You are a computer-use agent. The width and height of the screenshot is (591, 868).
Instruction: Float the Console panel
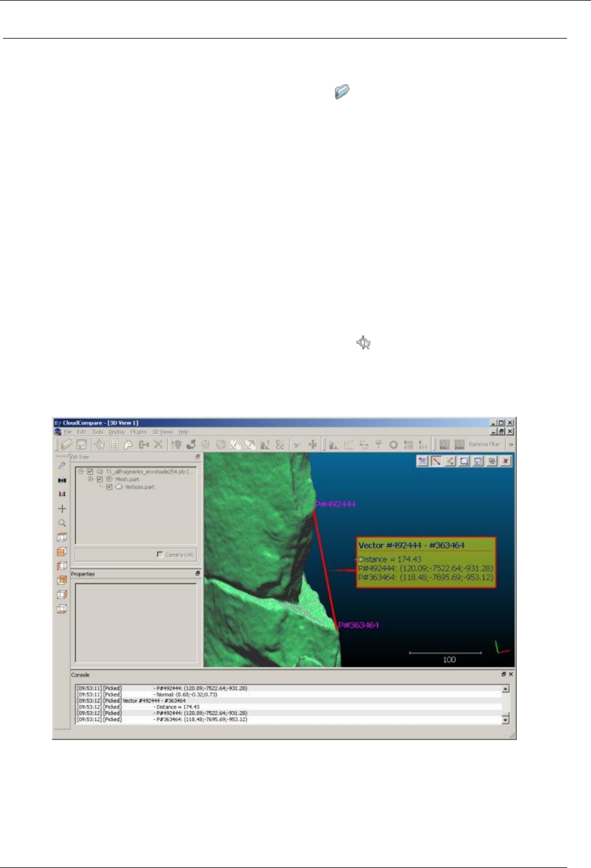[504, 675]
